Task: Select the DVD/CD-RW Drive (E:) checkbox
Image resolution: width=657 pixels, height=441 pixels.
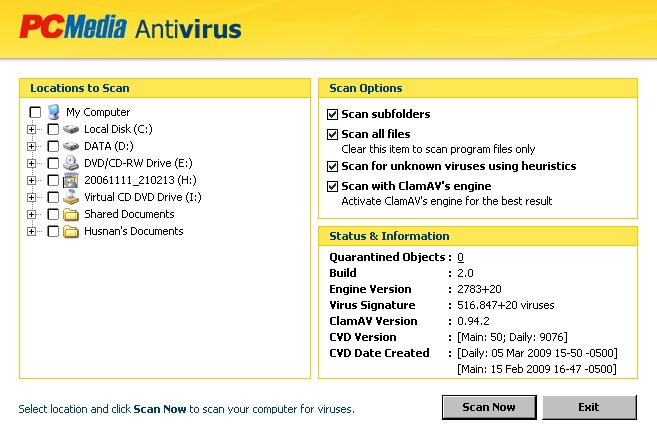Action: click(53, 163)
